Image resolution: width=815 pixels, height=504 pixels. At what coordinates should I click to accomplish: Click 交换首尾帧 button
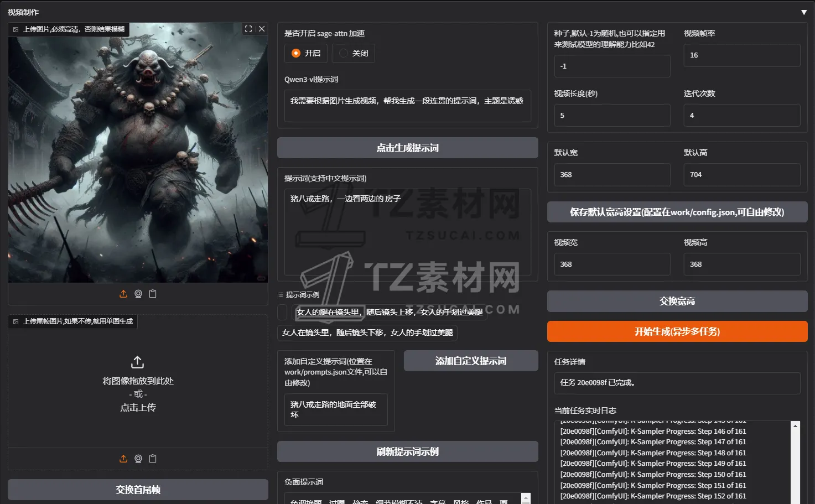[138, 490]
